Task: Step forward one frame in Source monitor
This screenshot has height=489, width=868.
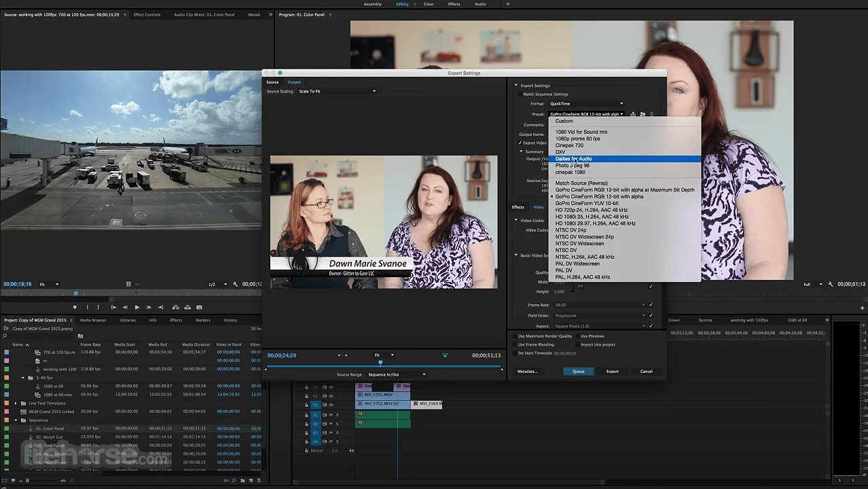Action: point(149,307)
